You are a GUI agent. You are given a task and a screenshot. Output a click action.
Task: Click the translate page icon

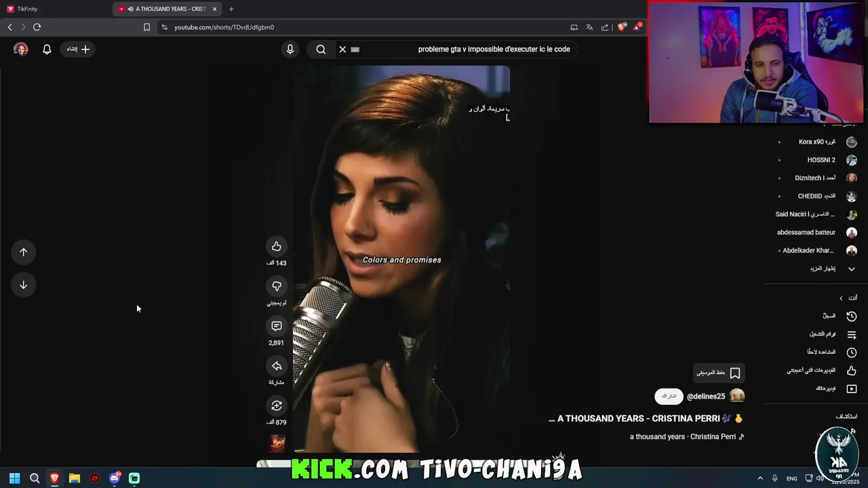click(589, 27)
